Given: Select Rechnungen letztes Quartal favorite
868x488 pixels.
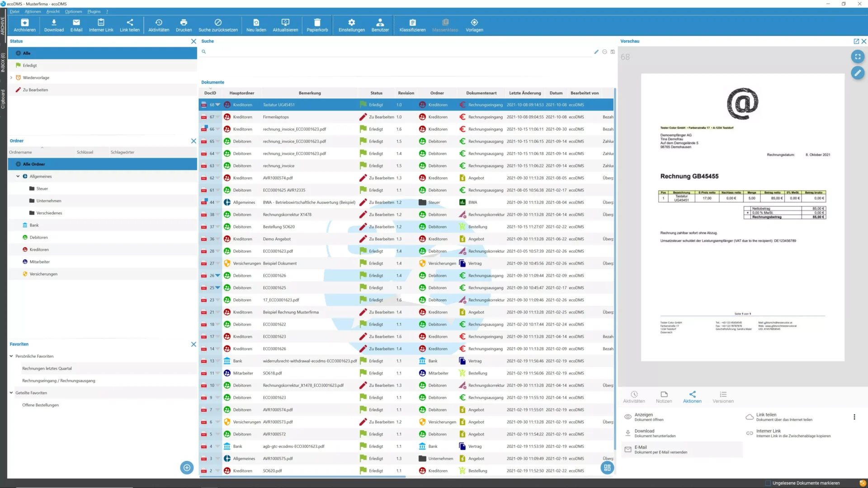Looking at the screenshot, I should pos(47,368).
